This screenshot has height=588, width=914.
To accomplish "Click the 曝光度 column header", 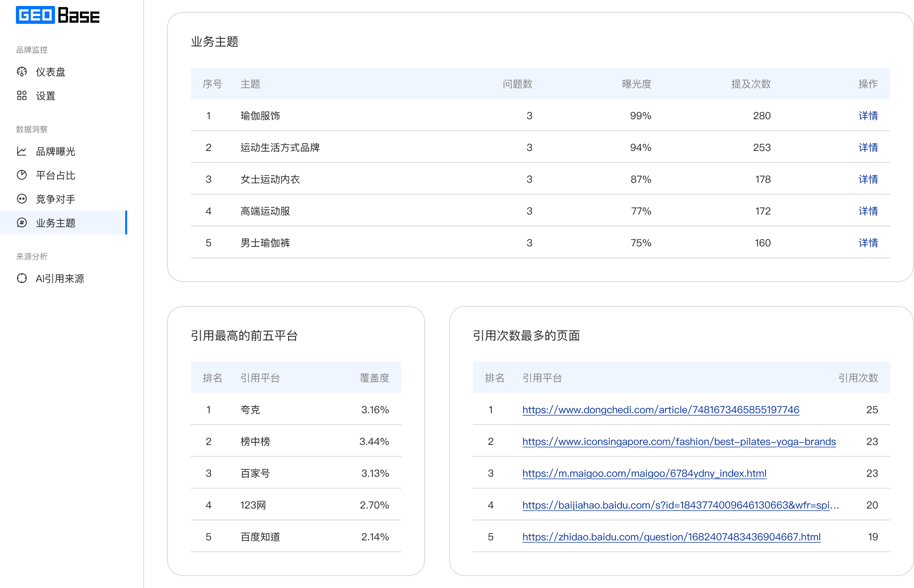I will tap(636, 84).
